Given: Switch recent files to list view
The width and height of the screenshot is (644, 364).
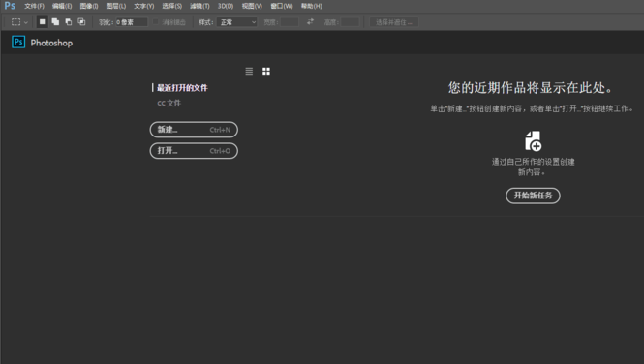Looking at the screenshot, I should 249,72.
